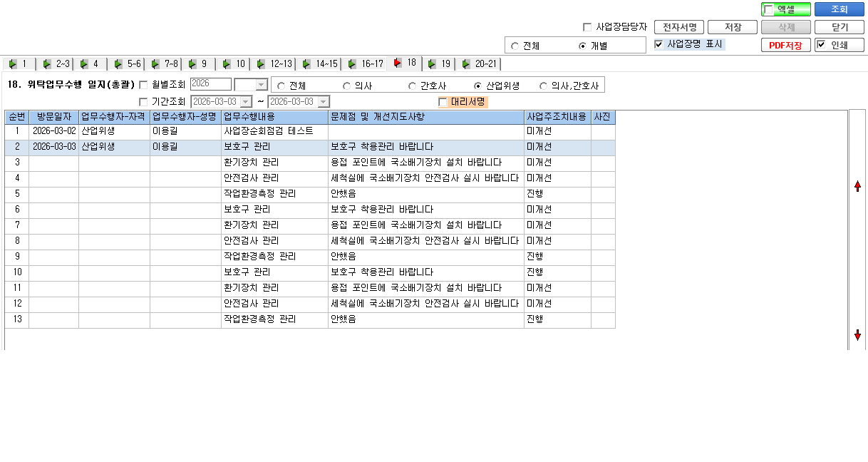Select the 2026-03-02 사업장순회점검 테스트 row
Image resolution: width=868 pixels, height=462 pixels.
pos(310,132)
